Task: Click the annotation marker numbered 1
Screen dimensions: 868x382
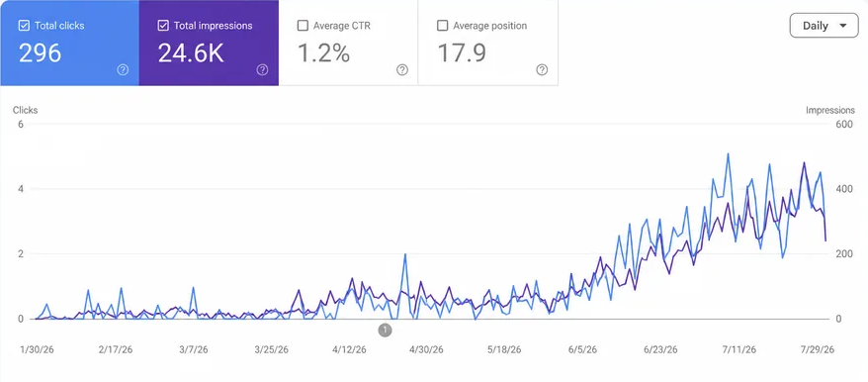Action: [385, 331]
